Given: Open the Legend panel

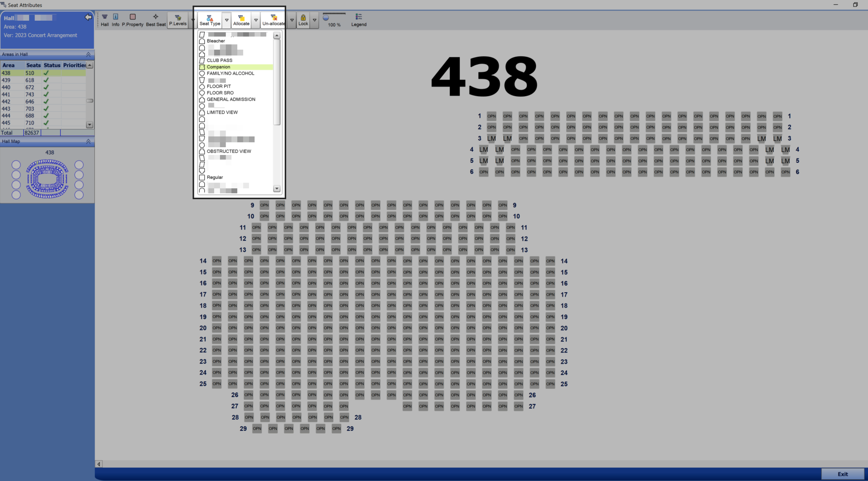Looking at the screenshot, I should 358,20.
